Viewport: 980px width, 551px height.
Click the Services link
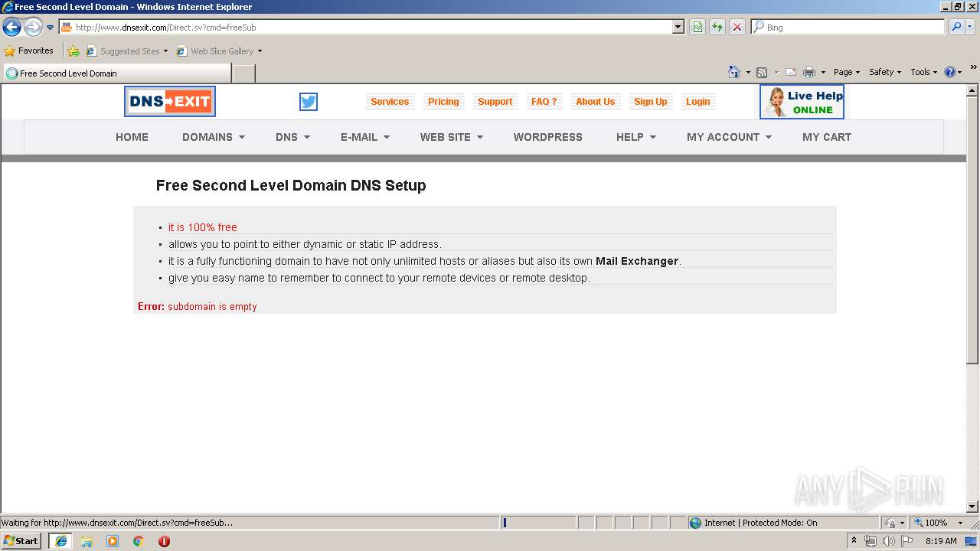(390, 102)
